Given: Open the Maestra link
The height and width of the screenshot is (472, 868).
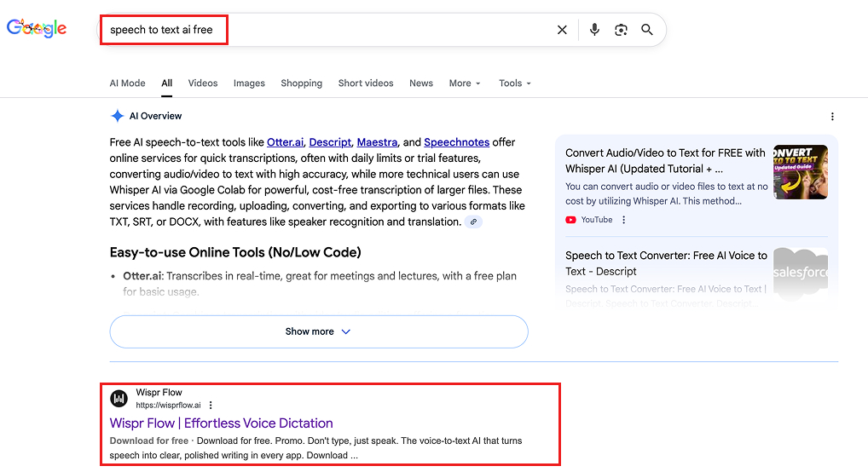Looking at the screenshot, I should coord(377,142).
